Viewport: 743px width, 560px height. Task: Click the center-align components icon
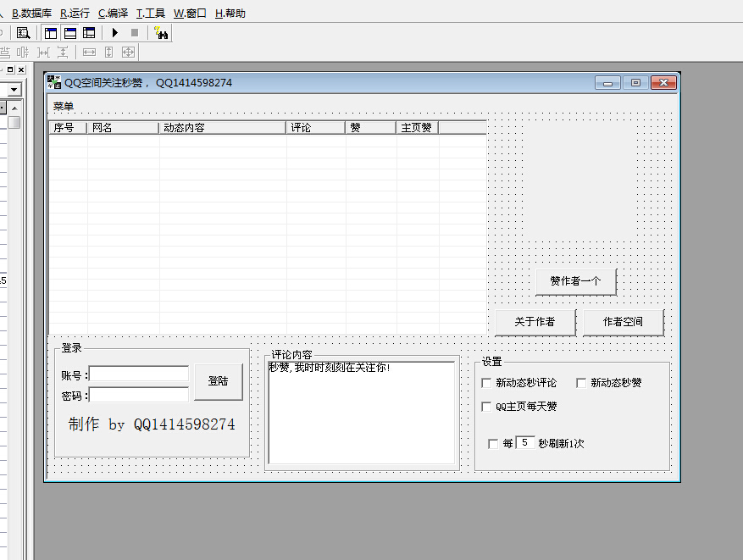(x=23, y=53)
